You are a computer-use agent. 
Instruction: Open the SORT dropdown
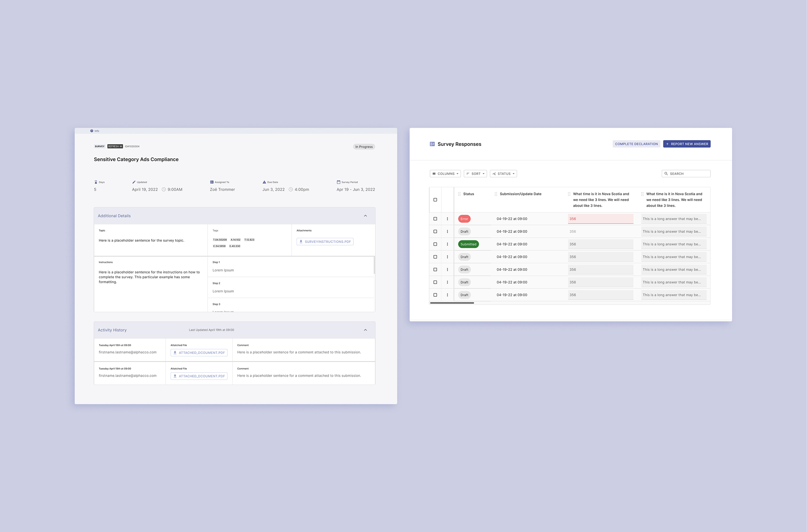pyautogui.click(x=475, y=174)
